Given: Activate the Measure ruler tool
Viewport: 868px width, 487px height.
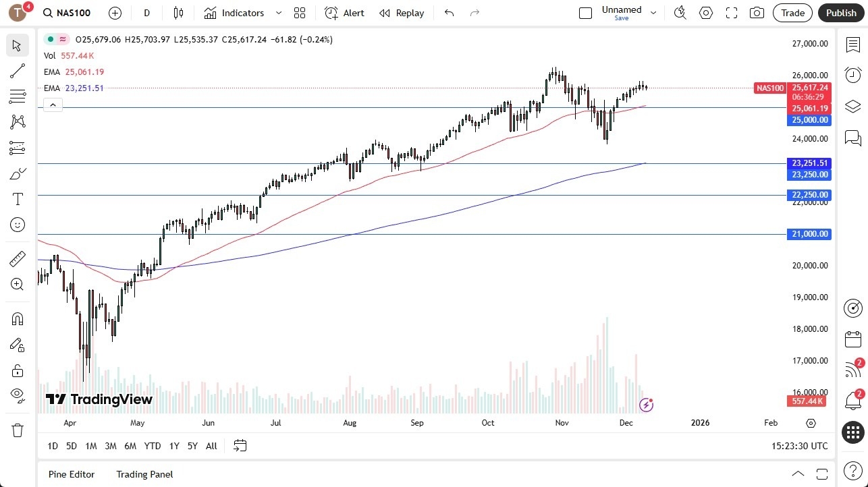Looking at the screenshot, I should 18,258.
